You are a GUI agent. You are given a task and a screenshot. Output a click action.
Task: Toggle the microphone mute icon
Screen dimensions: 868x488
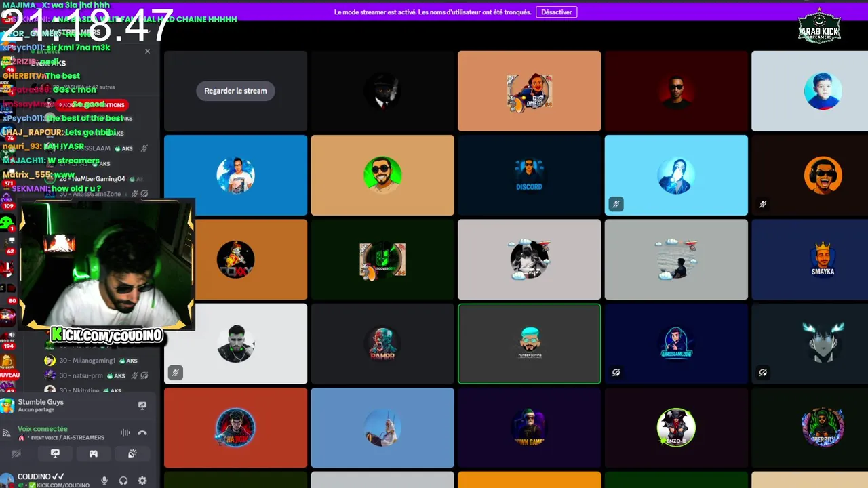click(104, 481)
